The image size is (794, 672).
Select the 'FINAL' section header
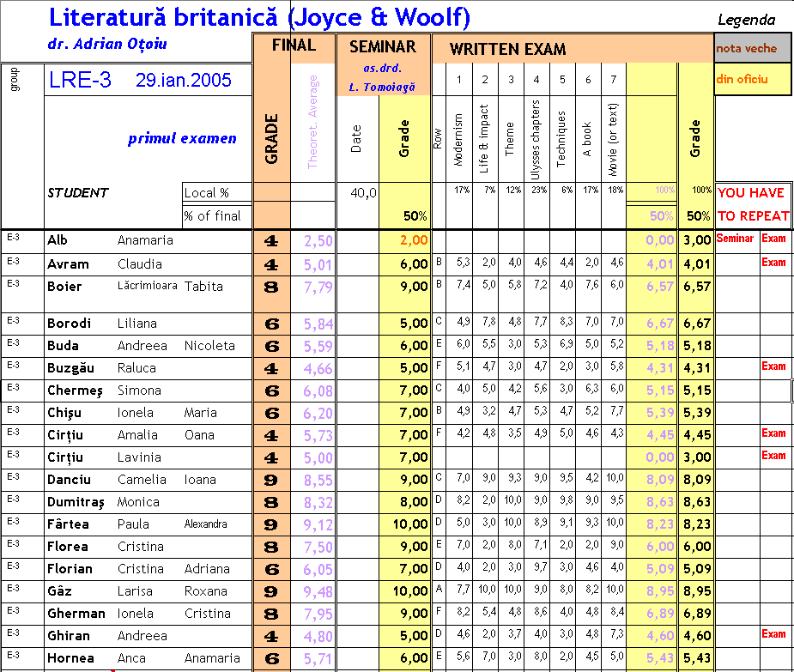pyautogui.click(x=294, y=45)
